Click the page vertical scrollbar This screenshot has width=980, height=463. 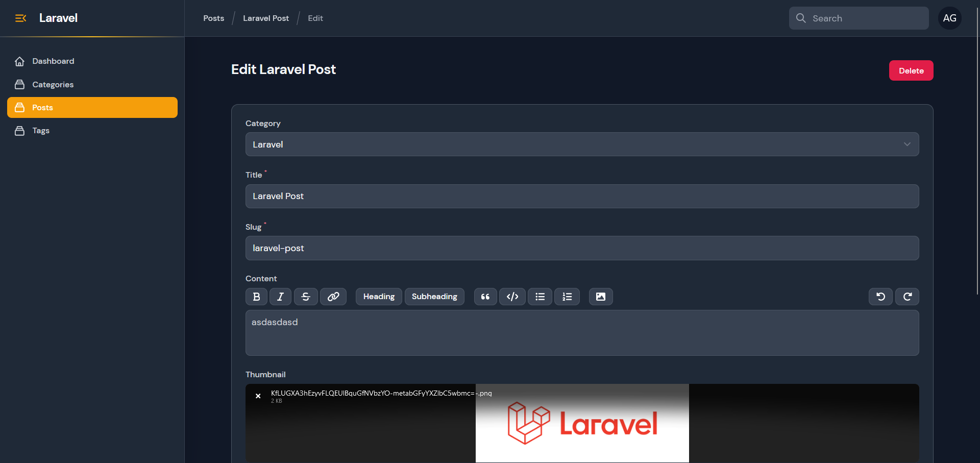[x=977, y=151]
